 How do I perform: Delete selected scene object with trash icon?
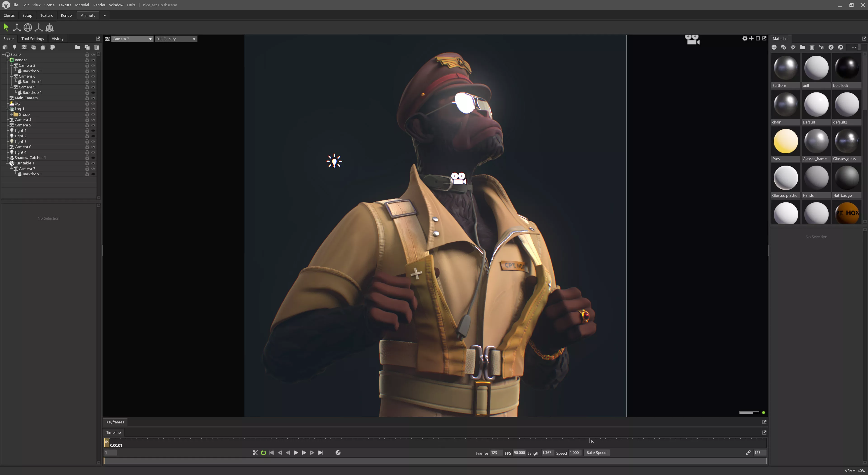pyautogui.click(x=97, y=47)
